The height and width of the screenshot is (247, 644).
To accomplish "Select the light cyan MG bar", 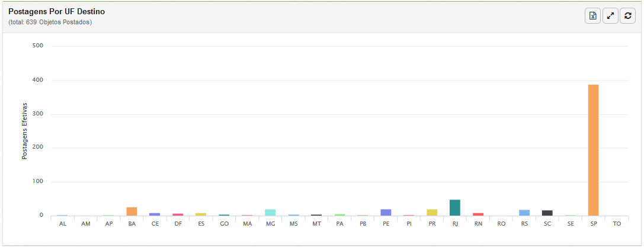I will (x=270, y=213).
